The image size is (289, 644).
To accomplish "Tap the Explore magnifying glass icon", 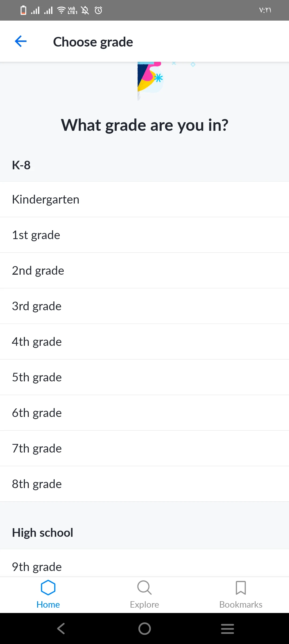I will 144,588.
